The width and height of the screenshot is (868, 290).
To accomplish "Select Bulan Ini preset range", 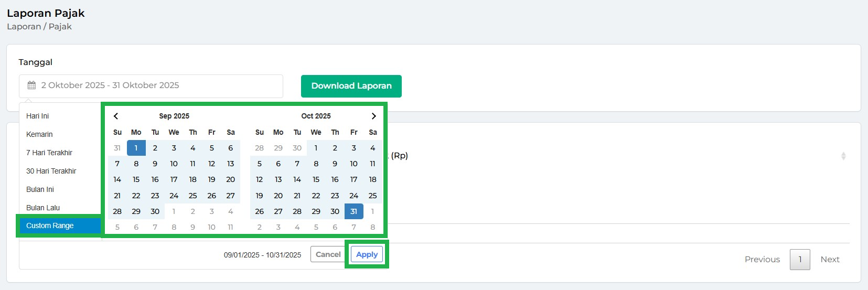I will click(x=40, y=189).
